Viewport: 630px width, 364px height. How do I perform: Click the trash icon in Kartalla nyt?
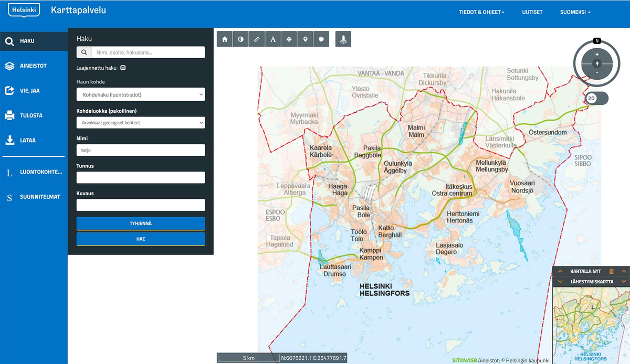click(x=611, y=271)
